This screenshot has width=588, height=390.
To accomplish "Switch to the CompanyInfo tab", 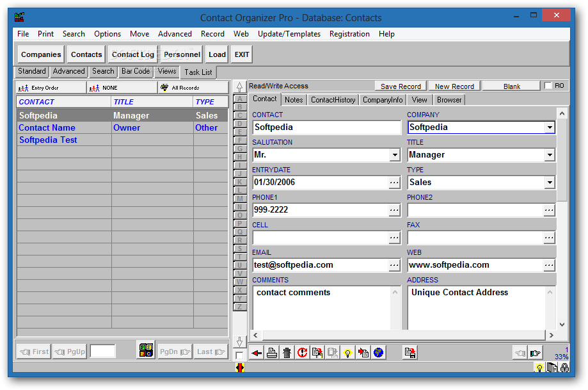I will pyautogui.click(x=383, y=100).
